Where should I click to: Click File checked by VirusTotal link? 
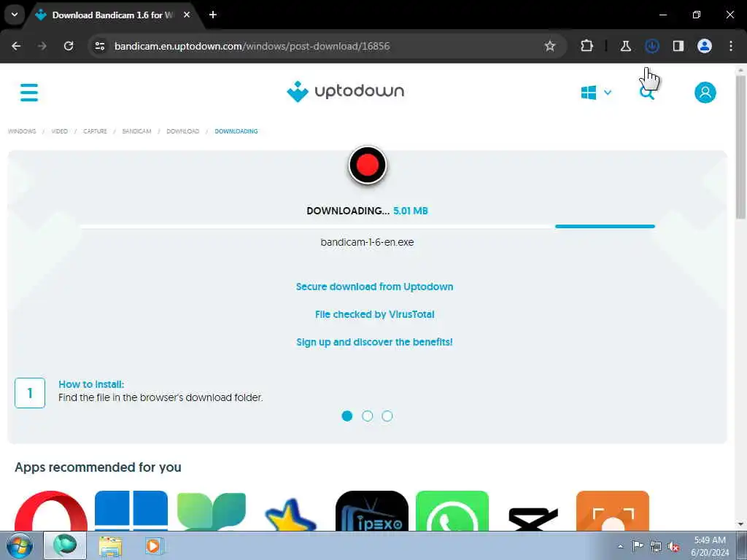click(x=374, y=314)
